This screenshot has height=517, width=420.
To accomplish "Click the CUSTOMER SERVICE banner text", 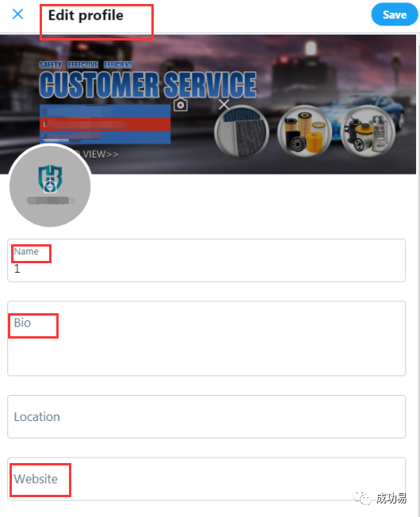I will (x=147, y=85).
